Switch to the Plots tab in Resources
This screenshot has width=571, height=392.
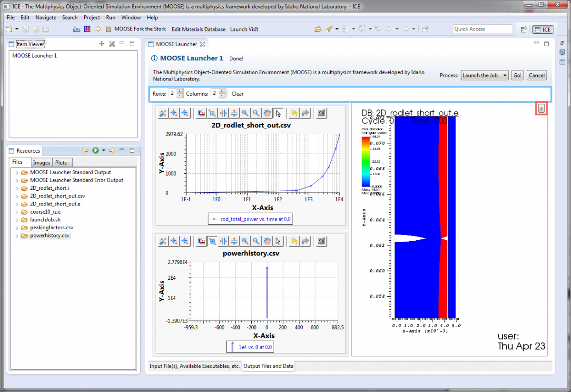[x=62, y=162]
